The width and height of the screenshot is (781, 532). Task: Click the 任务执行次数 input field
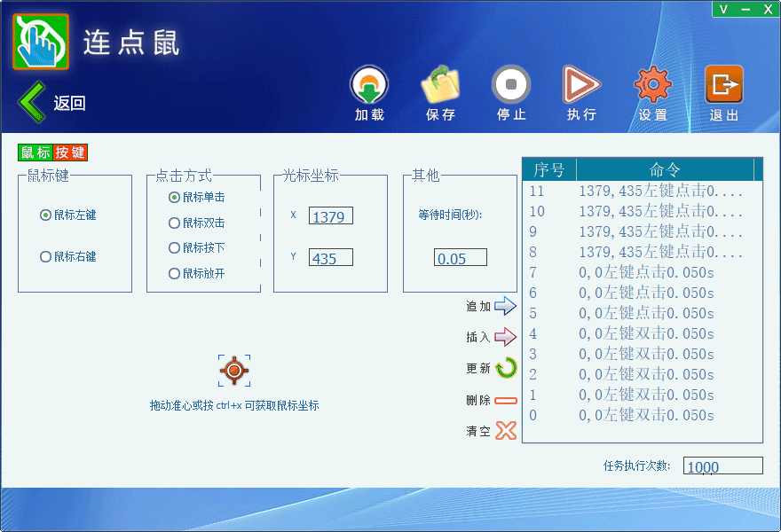(722, 465)
